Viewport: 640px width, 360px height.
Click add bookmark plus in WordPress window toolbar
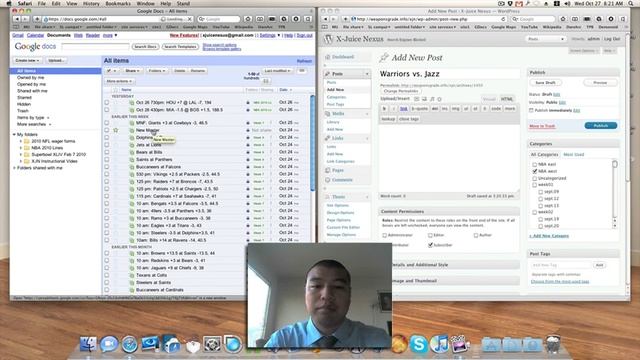click(x=345, y=19)
